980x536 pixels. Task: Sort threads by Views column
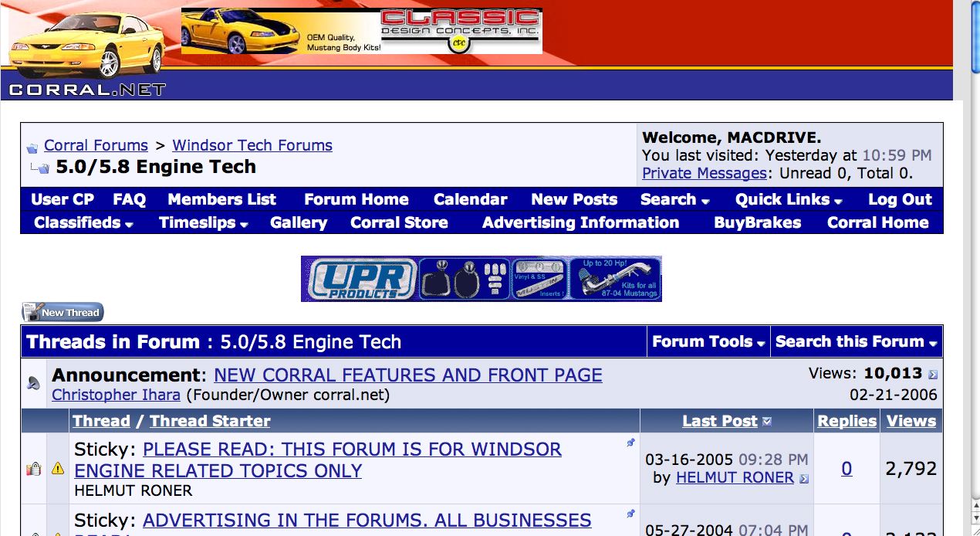(x=911, y=421)
